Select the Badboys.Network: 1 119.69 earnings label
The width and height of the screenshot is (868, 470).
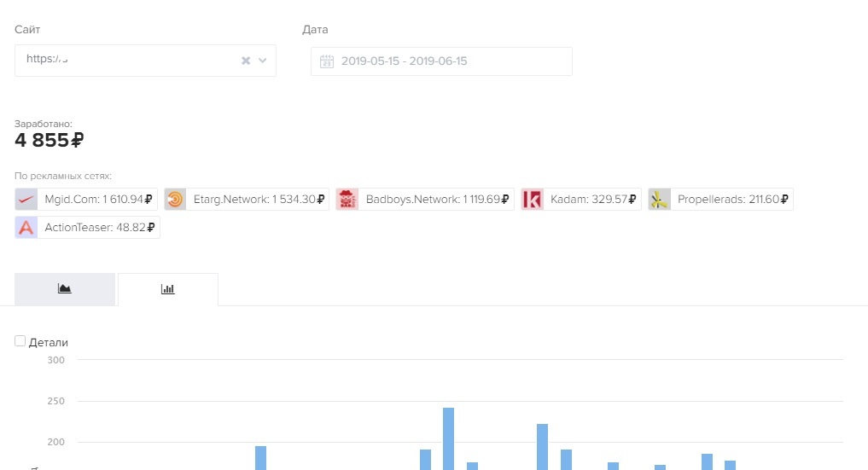437,199
